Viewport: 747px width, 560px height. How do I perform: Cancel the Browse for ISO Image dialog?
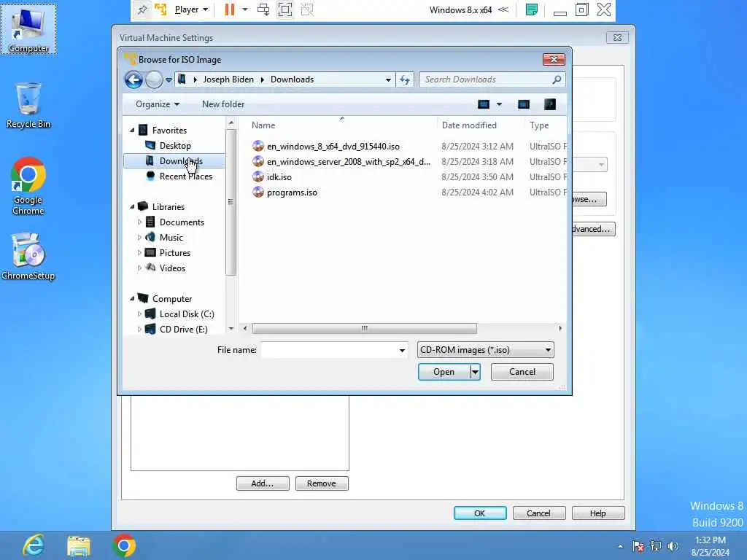[522, 372]
